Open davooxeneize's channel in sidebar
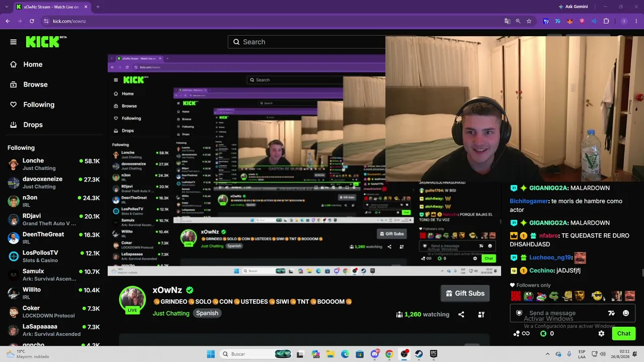Image resolution: width=644 pixels, height=362 pixels. click(53, 183)
